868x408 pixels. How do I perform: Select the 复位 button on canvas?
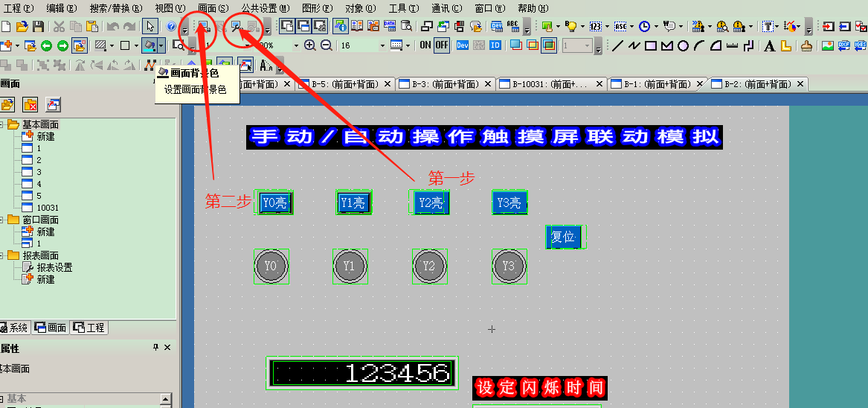564,237
